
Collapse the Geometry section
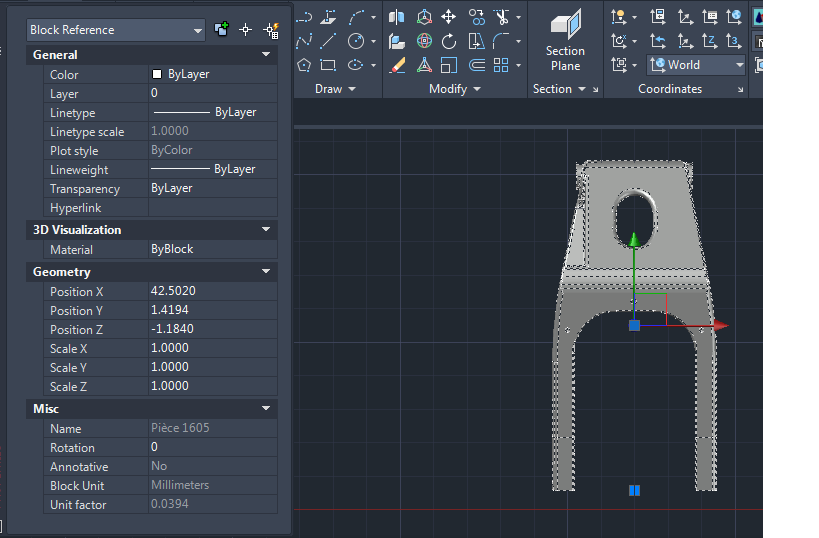266,271
